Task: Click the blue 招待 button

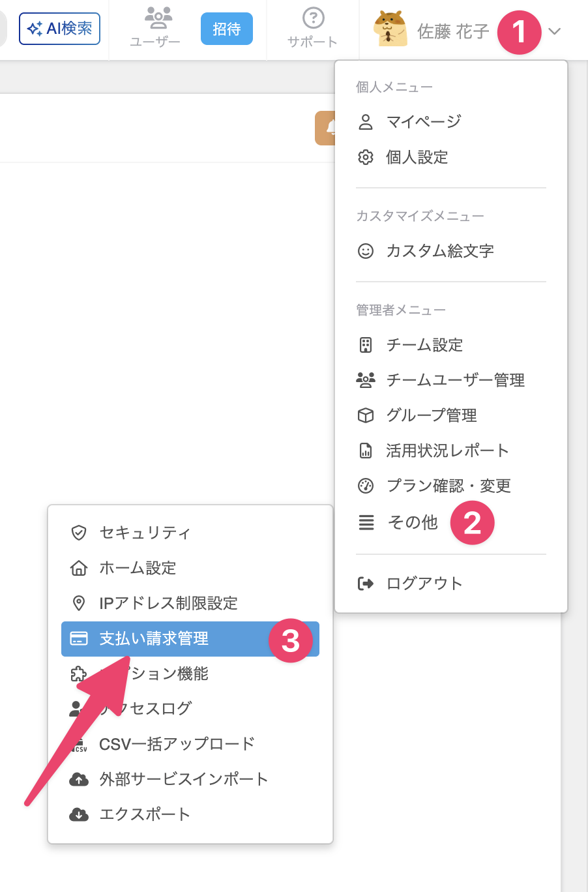Action: 227,29
